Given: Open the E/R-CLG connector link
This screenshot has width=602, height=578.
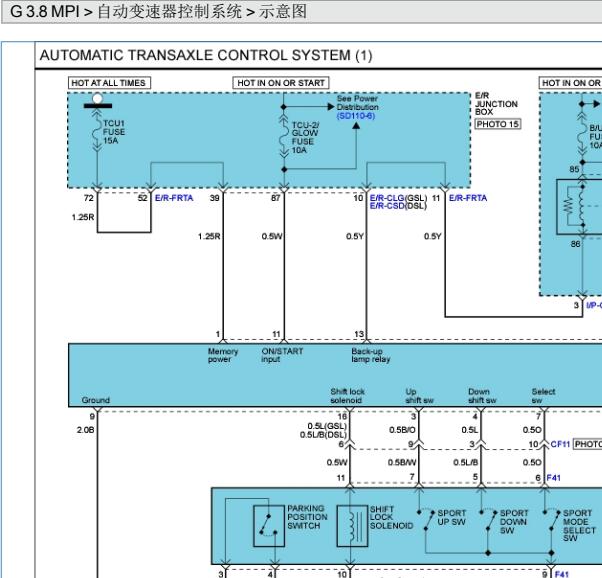Looking at the screenshot, I should (387, 198).
